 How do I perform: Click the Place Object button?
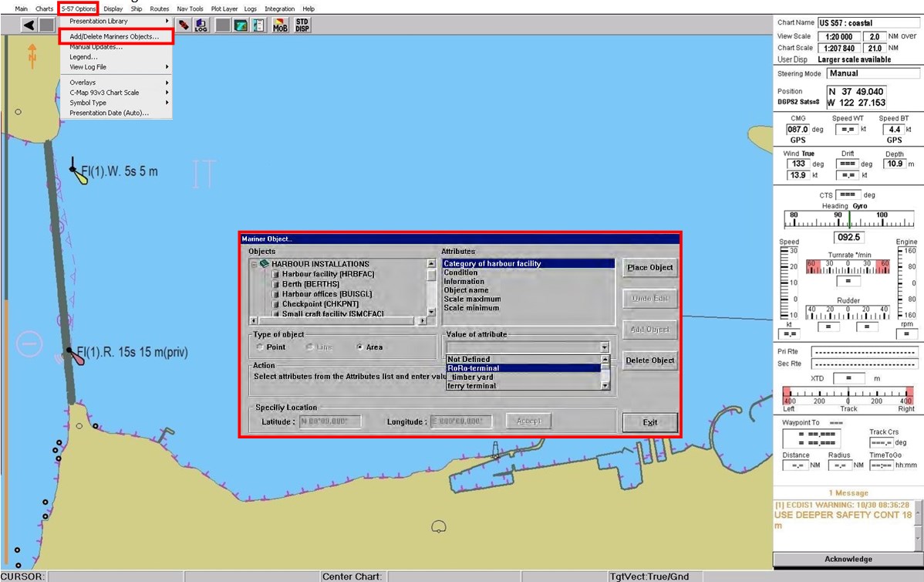coord(650,268)
